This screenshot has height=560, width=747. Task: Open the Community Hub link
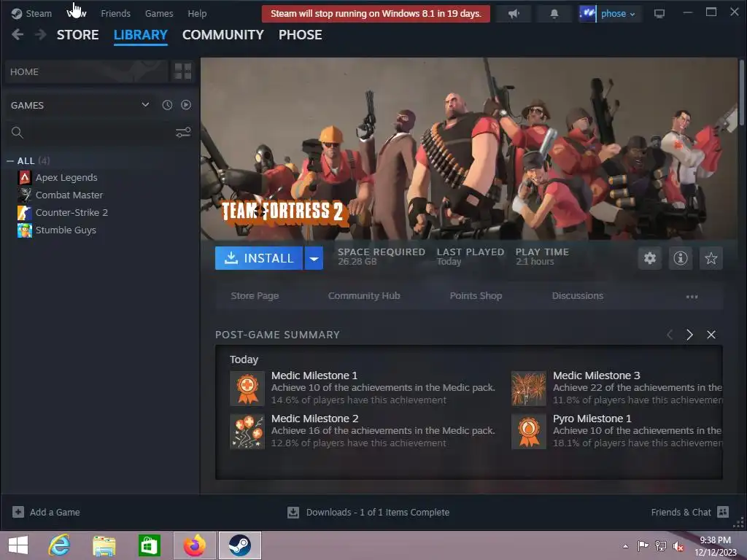click(364, 296)
